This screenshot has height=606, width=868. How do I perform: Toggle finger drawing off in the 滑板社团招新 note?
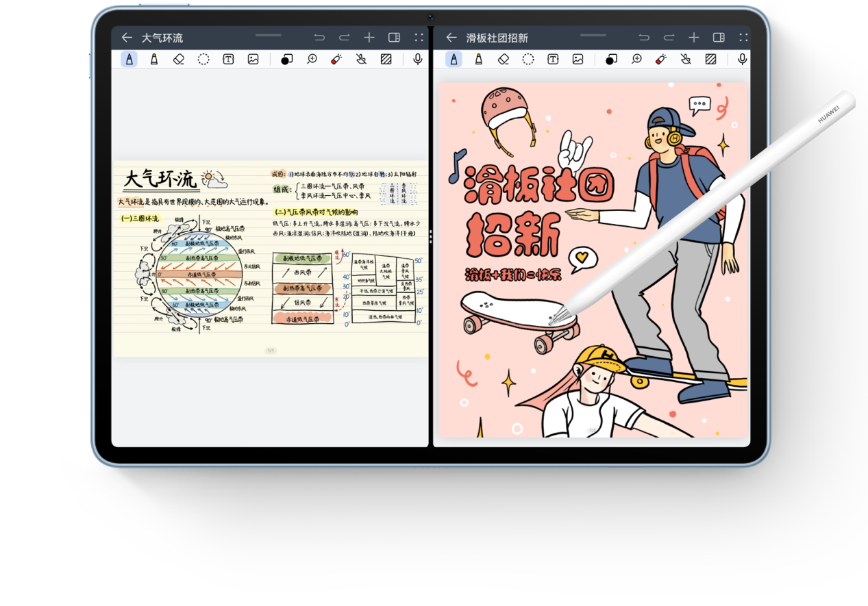(686, 60)
